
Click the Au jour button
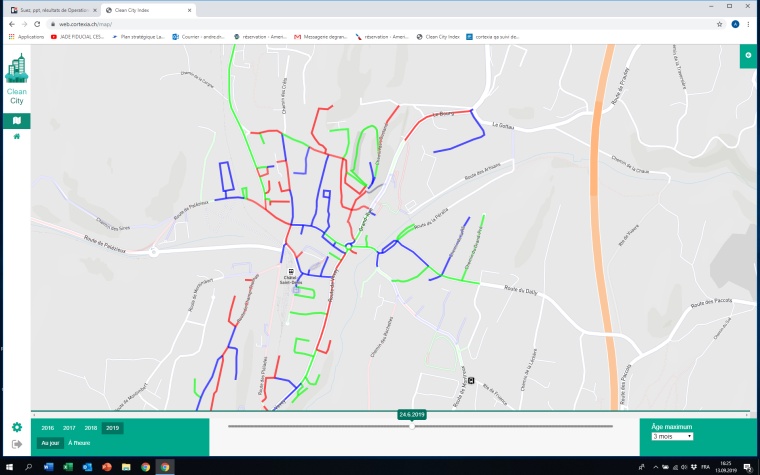pyautogui.click(x=50, y=443)
